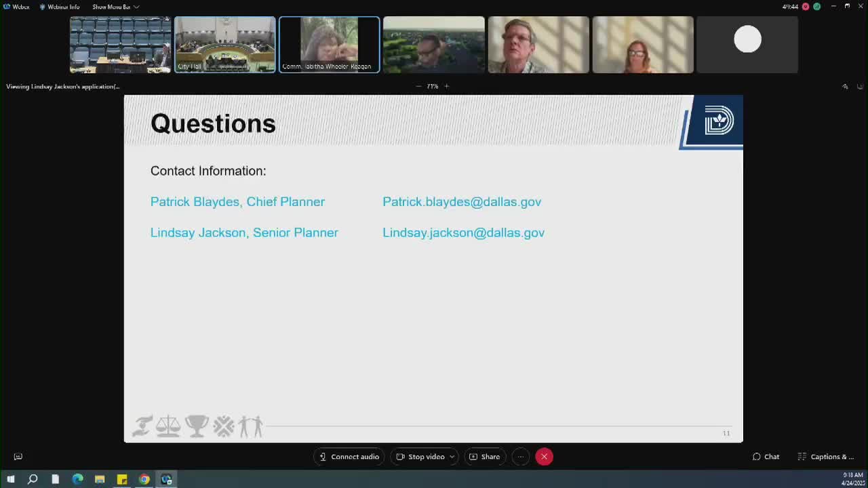Click the Share button
Image resolution: width=868 pixels, height=488 pixels.
pos(484,457)
